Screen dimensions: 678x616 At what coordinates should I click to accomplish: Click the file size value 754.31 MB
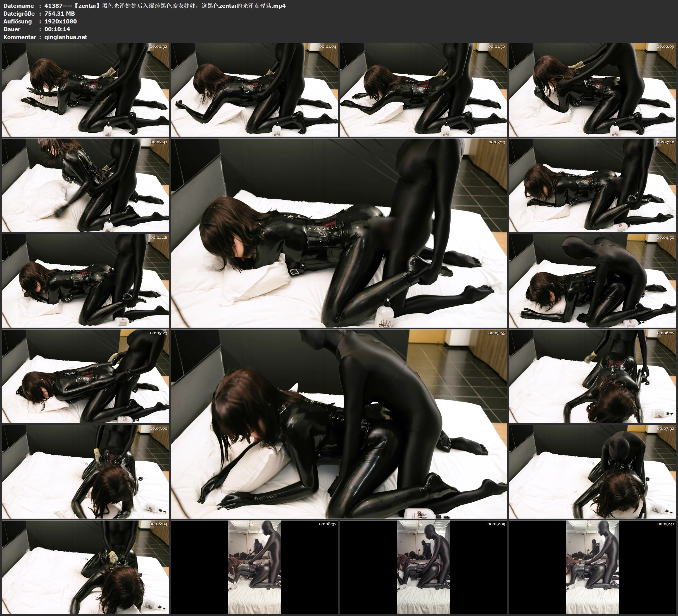click(x=60, y=13)
